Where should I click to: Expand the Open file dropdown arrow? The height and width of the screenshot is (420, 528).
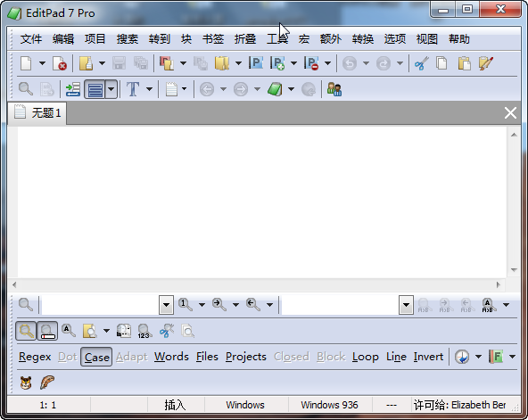[x=102, y=63]
